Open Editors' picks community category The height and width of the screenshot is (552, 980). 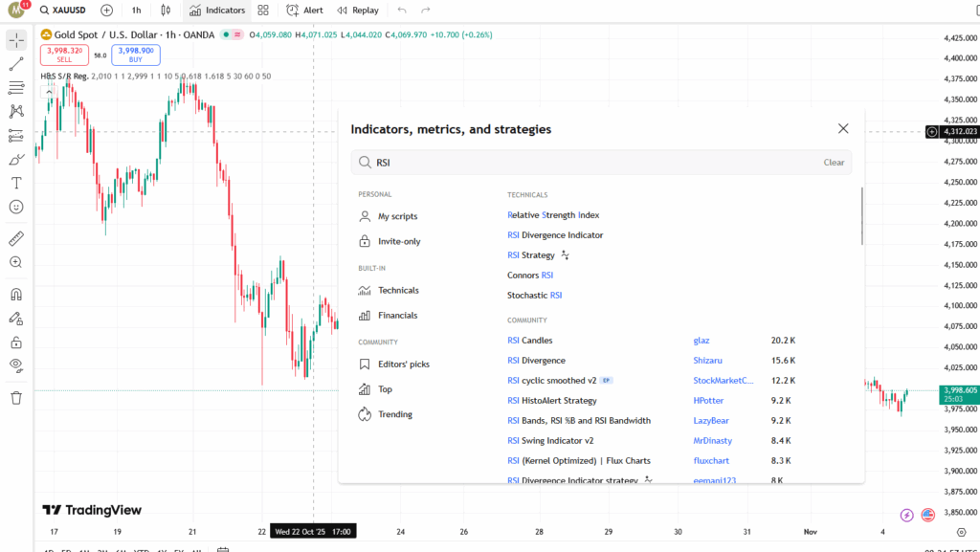[x=403, y=364]
